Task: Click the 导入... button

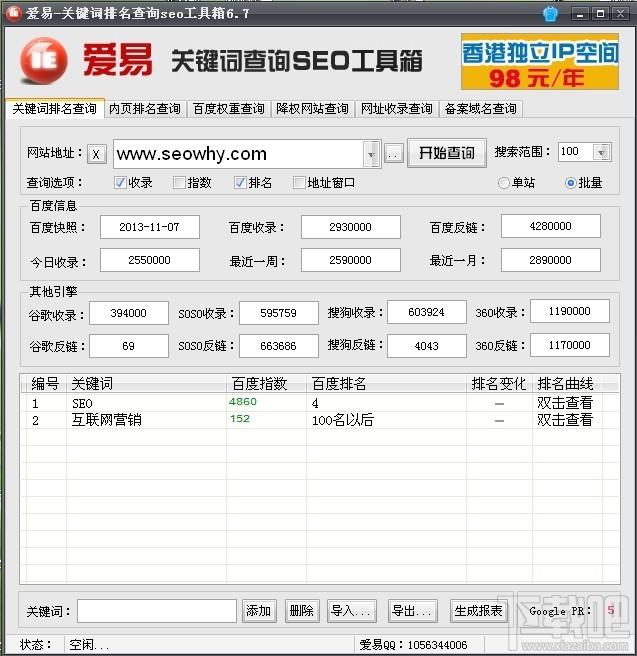Action: (x=351, y=611)
